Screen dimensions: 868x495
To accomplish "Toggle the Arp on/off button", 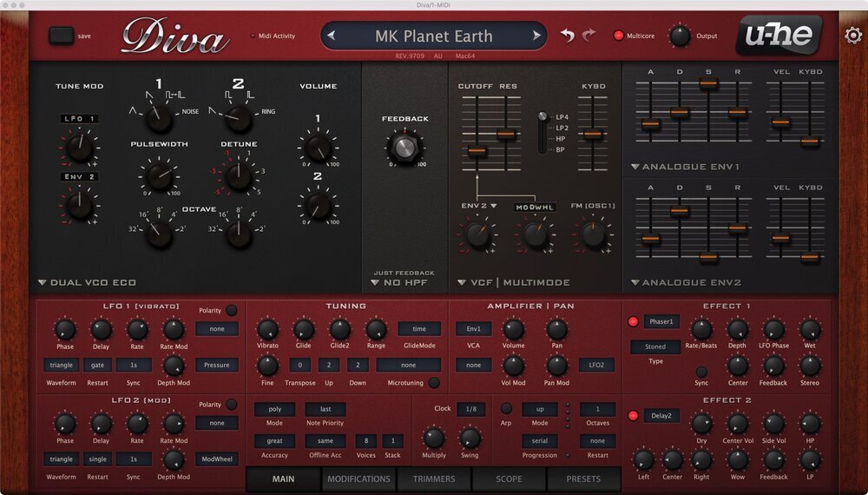I will point(506,409).
